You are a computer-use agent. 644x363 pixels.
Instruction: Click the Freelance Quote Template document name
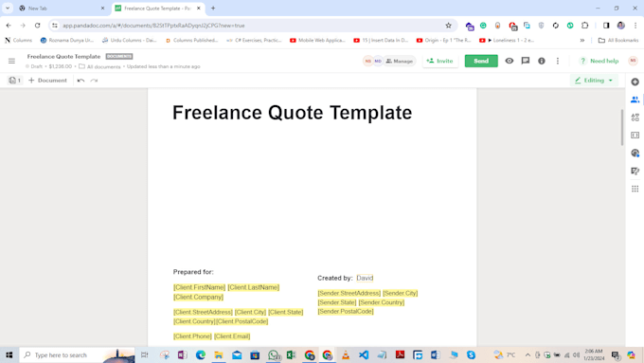point(63,56)
